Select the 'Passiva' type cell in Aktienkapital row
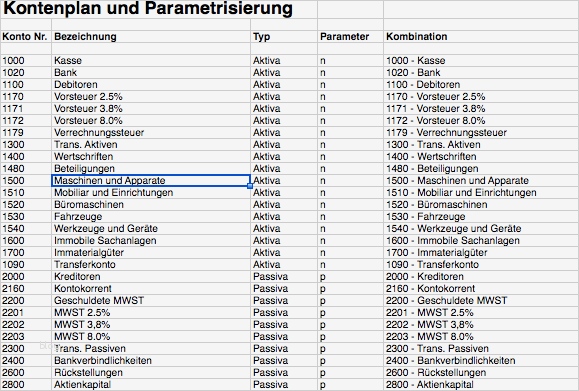 (284, 384)
